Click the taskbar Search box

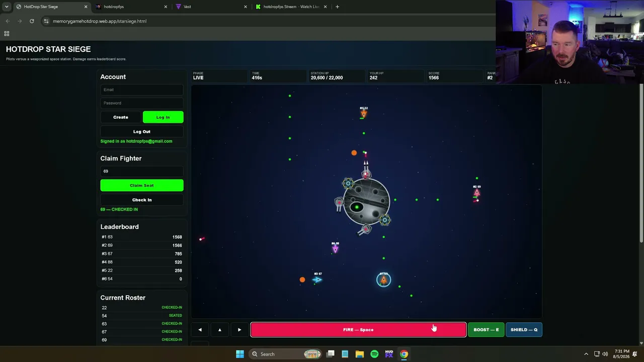(285, 354)
